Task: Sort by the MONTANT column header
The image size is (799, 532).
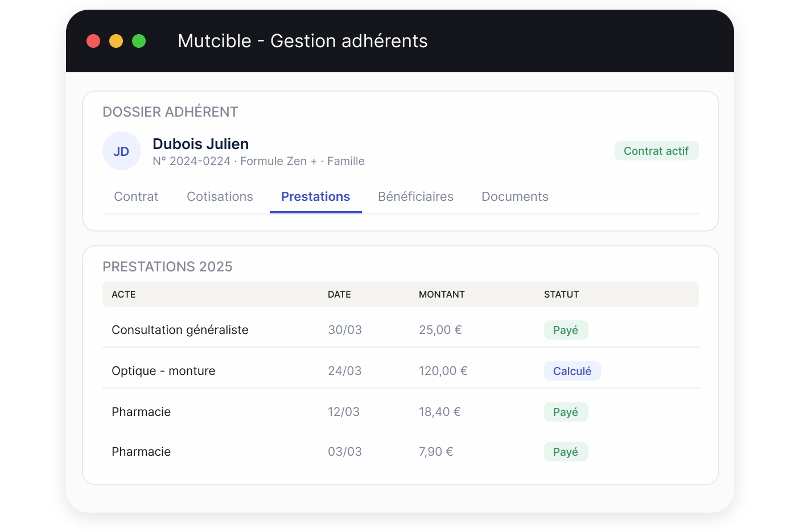Action: (442, 294)
